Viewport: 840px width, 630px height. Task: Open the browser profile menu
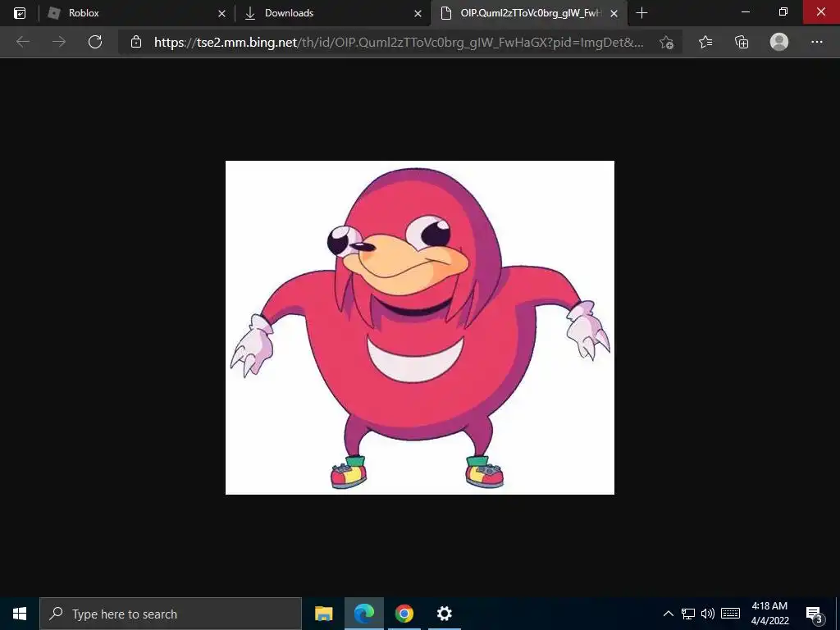click(779, 42)
